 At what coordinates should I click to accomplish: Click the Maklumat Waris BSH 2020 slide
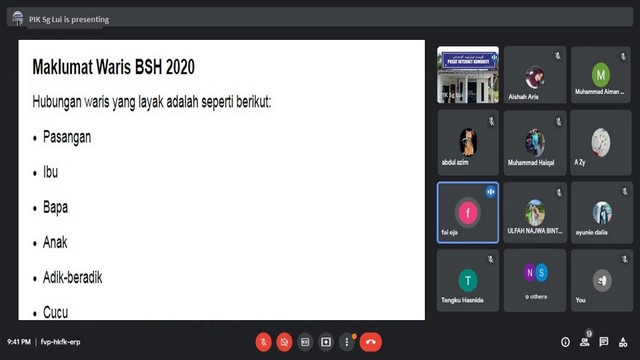222,180
